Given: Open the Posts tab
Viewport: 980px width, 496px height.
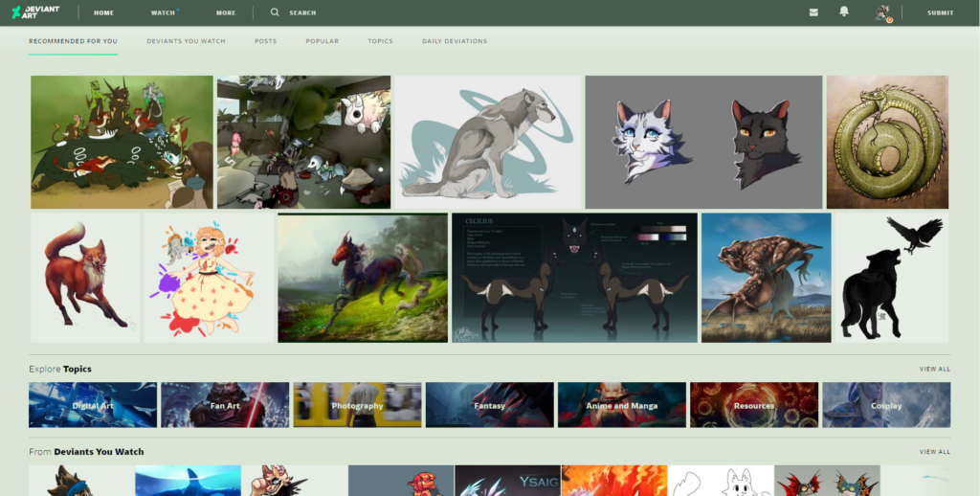Looking at the screenshot, I should 265,41.
